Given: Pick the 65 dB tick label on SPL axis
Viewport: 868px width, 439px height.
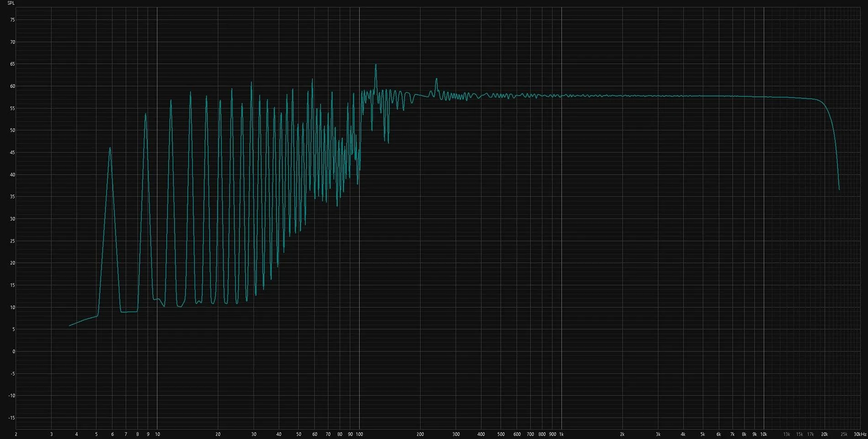Looking at the screenshot, I should tap(12, 64).
